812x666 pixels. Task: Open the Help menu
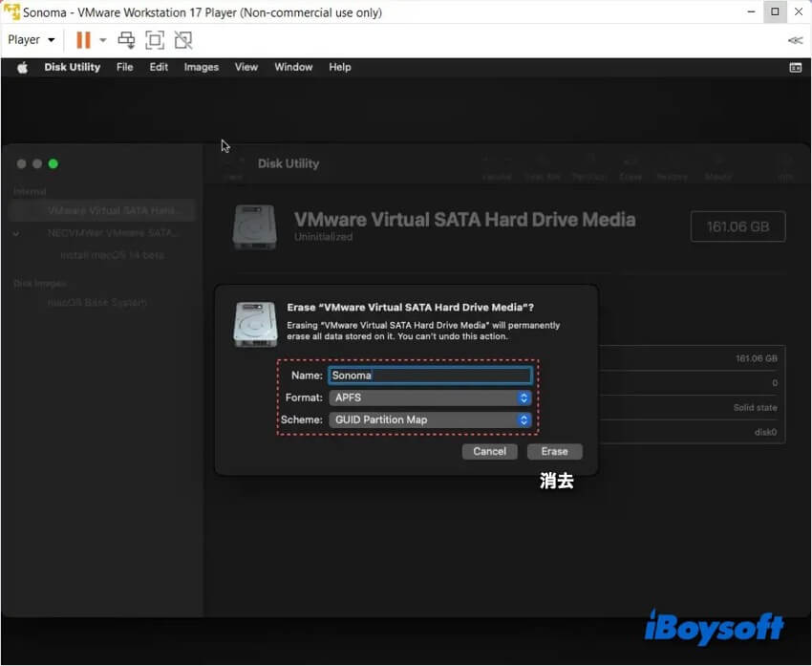[x=340, y=67]
